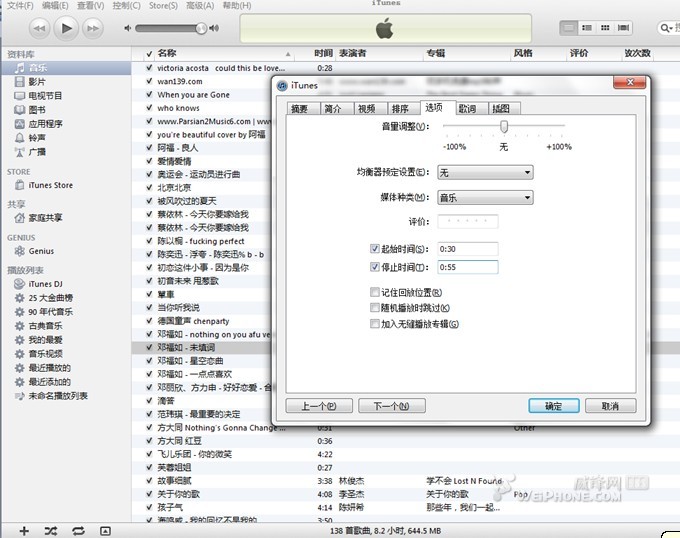This screenshot has width=680, height=538.
Task: Switch to Cover Flow view
Action: coord(623,28)
